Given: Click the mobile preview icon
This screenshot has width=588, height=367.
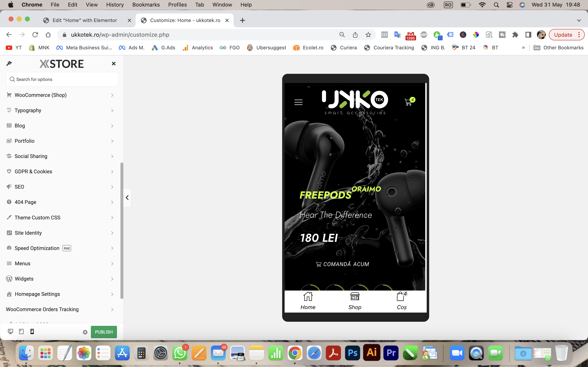Looking at the screenshot, I should point(32,332).
